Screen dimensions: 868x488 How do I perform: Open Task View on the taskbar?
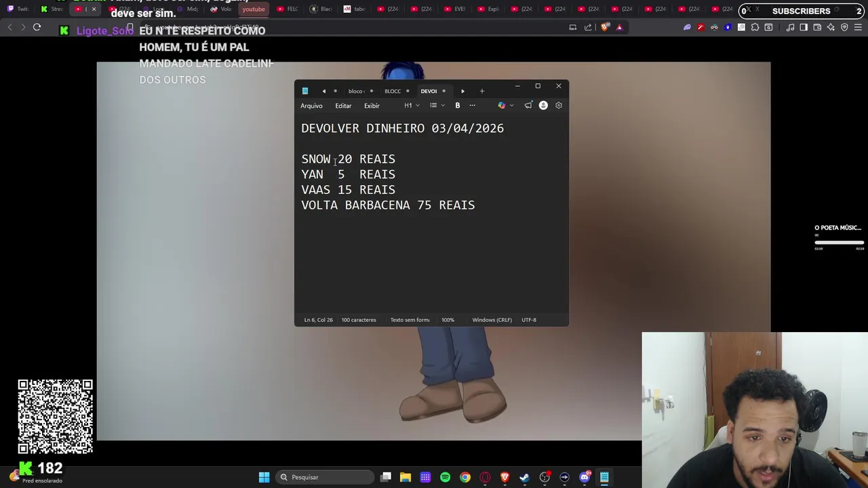(x=386, y=477)
